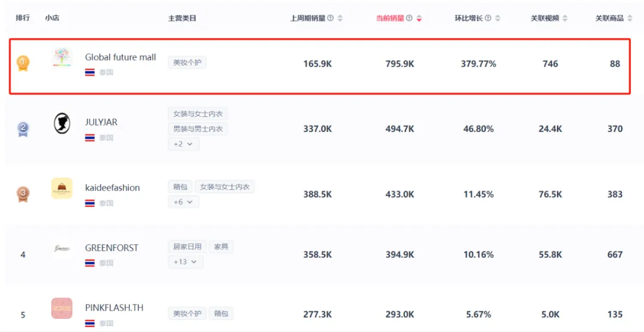Screen dimensions: 644x332
Task: Click 箱包 tag in kaideefashion row
Action: tap(180, 187)
